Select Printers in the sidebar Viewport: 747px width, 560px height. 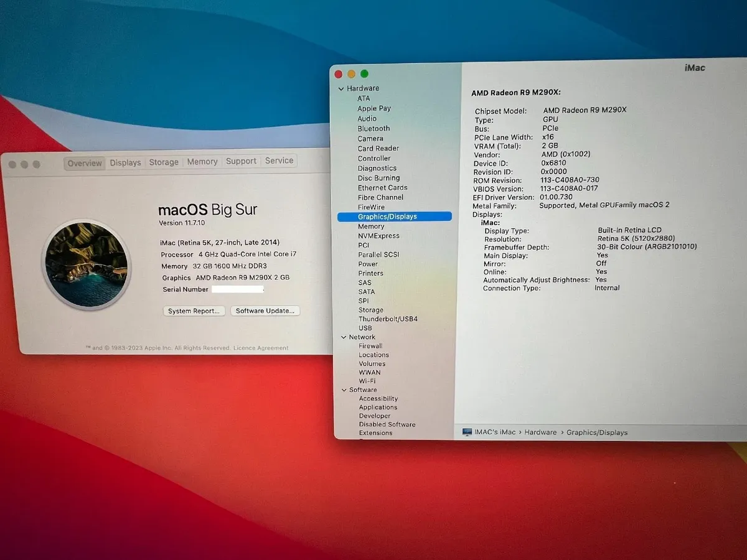[x=370, y=273]
